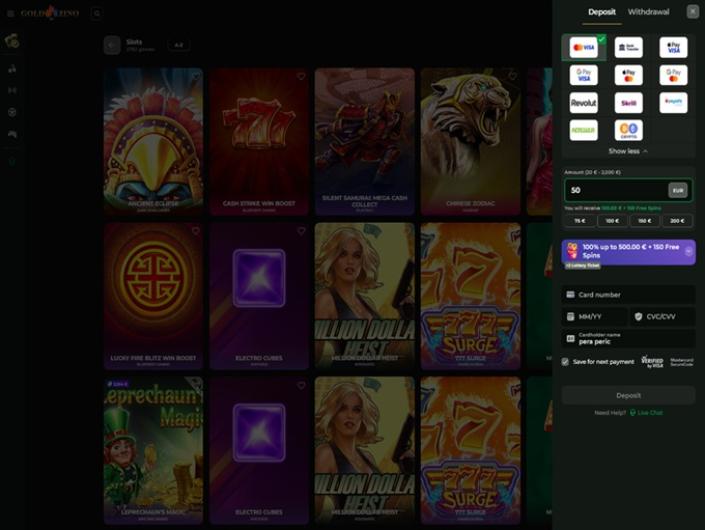Switch to the Withdrawal tab
This screenshot has width=705, height=530.
click(x=648, y=12)
